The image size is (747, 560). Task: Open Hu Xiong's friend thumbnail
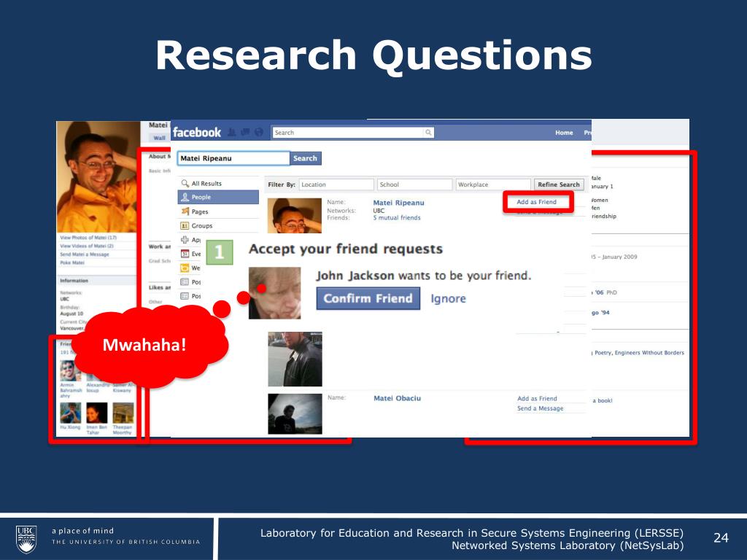pyautogui.click(x=71, y=413)
